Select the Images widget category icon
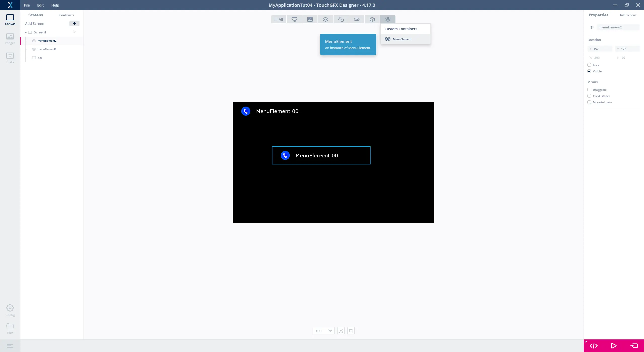The height and width of the screenshot is (352, 644). coord(310,19)
